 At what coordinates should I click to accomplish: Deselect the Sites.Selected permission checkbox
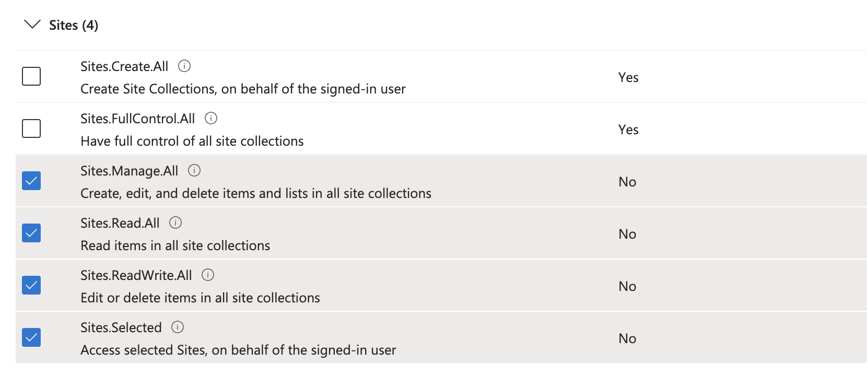[x=31, y=337]
